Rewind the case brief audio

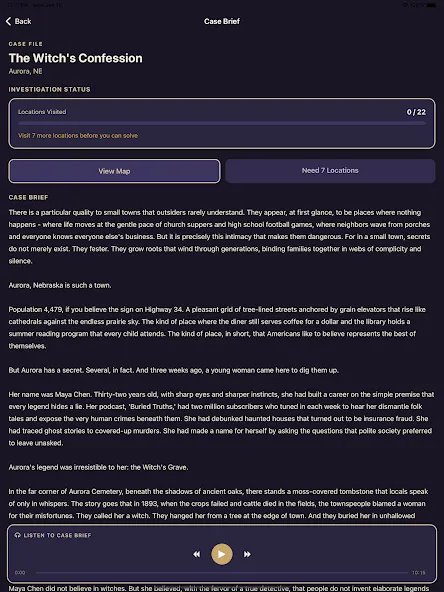[196, 554]
